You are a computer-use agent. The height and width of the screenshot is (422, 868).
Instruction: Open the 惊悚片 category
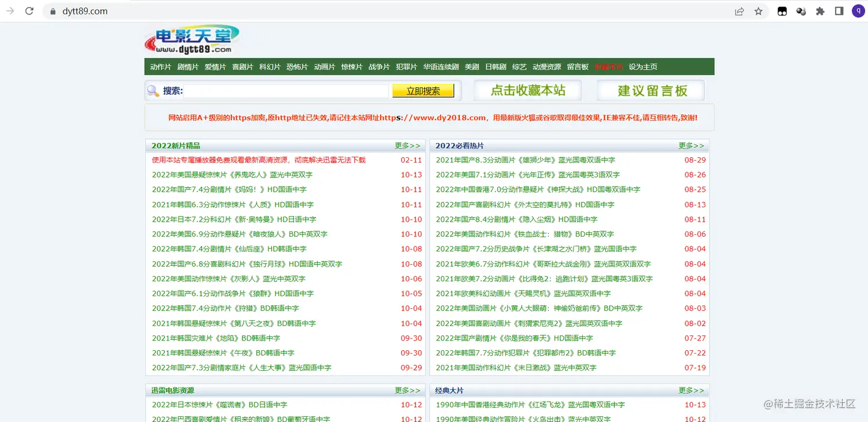(352, 67)
